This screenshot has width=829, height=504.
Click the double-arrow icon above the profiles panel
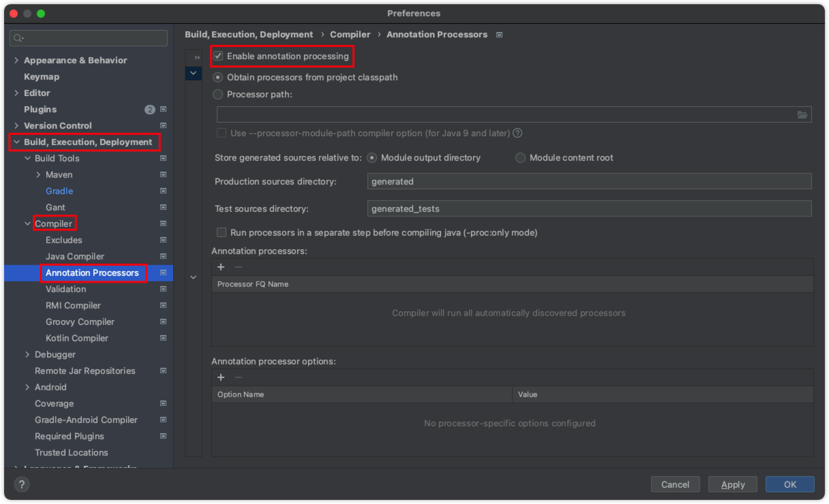point(197,58)
